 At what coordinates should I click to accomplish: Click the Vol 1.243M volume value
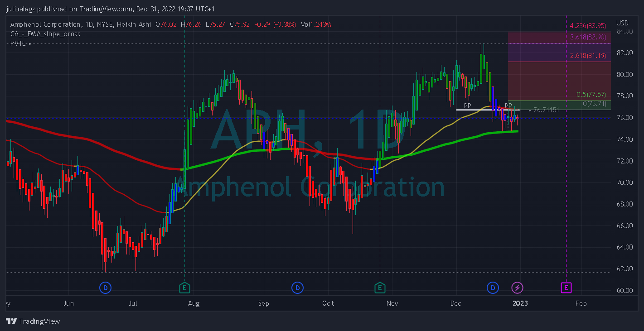[320, 24]
